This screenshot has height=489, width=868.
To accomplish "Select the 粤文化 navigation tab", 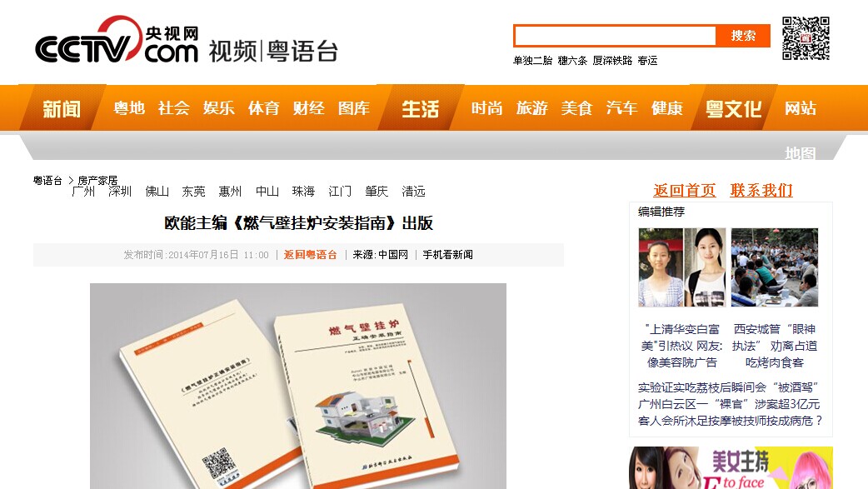I will [x=734, y=108].
